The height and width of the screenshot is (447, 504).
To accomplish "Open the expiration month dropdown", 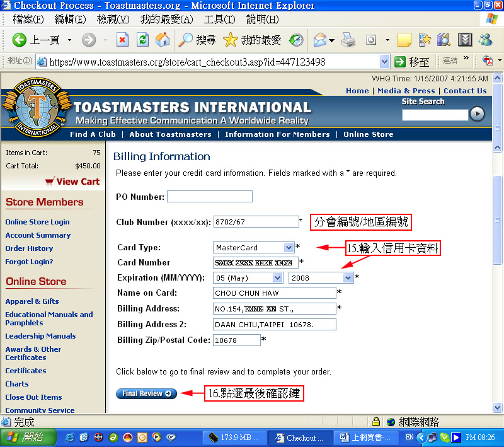I will (278, 278).
